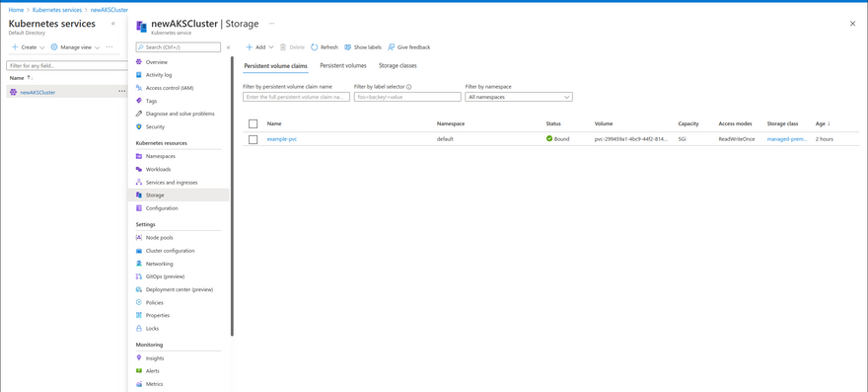Open Access control (IAM) icon
The image size is (868, 392).
(x=139, y=88)
